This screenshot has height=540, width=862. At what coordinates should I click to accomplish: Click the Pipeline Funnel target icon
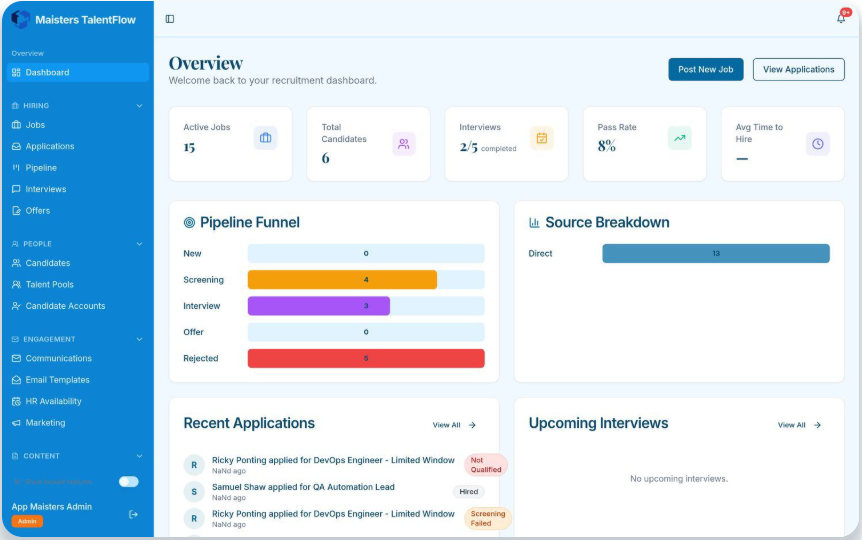(x=189, y=223)
